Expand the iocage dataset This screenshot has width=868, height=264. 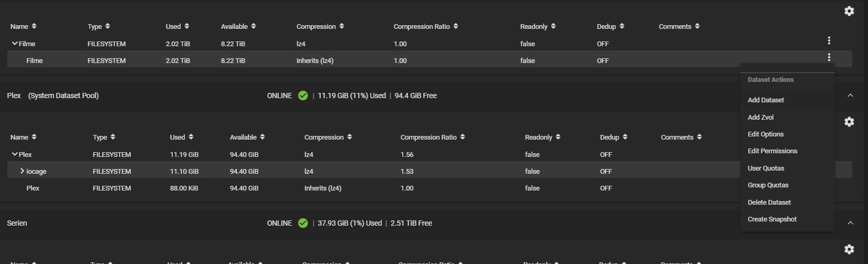[22, 171]
